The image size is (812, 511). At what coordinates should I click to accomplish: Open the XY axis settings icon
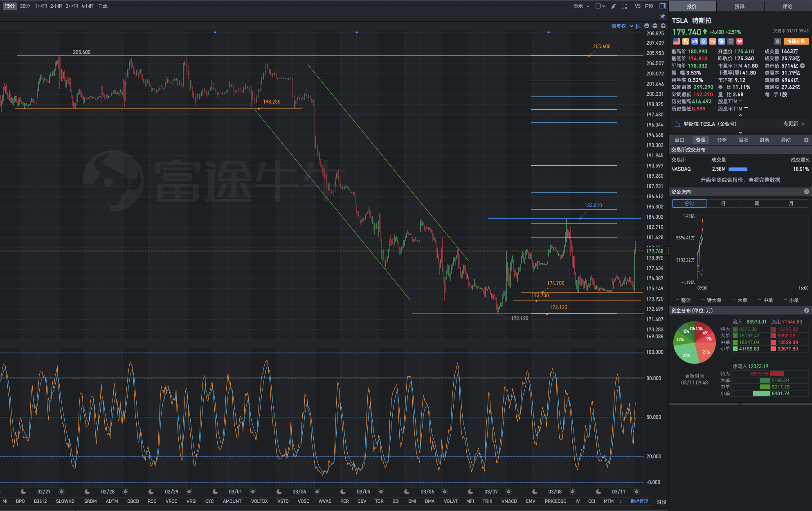pos(638,26)
